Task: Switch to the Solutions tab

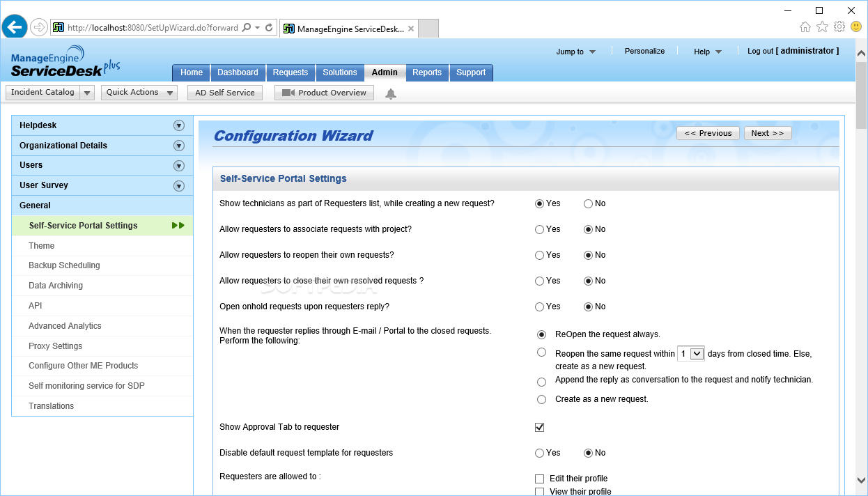Action: (340, 72)
